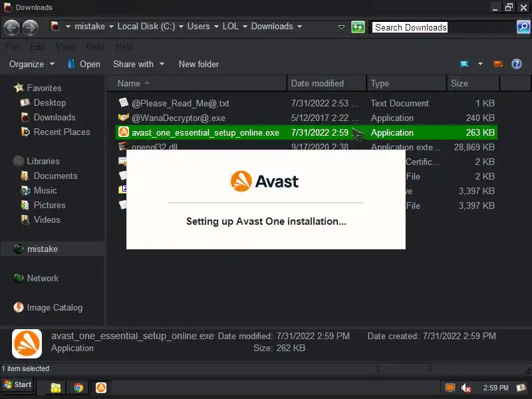Open Desktop in Favorites

(x=49, y=103)
